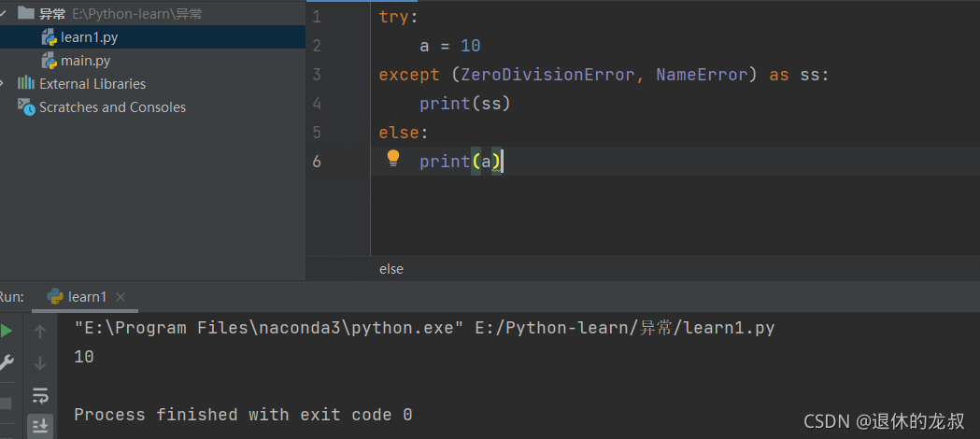Image resolution: width=980 pixels, height=439 pixels.
Task: Collapse the 异常 project folder
Action: pyautogui.click(x=5, y=14)
